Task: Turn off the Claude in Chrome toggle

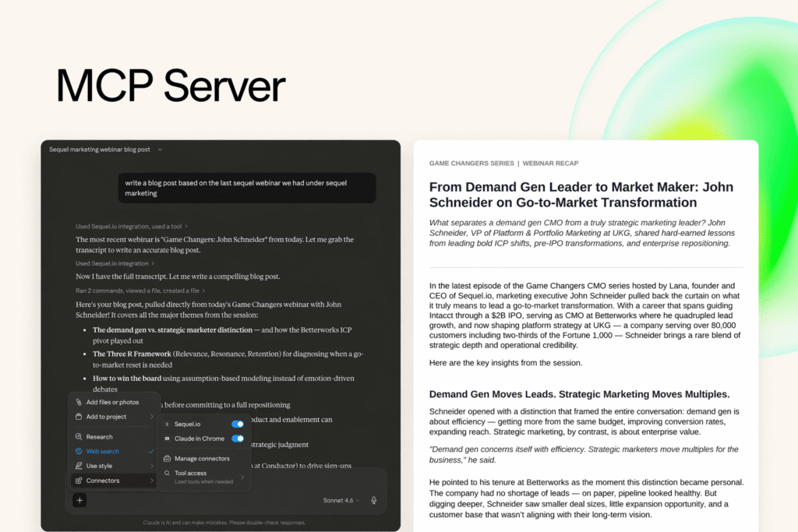Action: pyautogui.click(x=238, y=439)
